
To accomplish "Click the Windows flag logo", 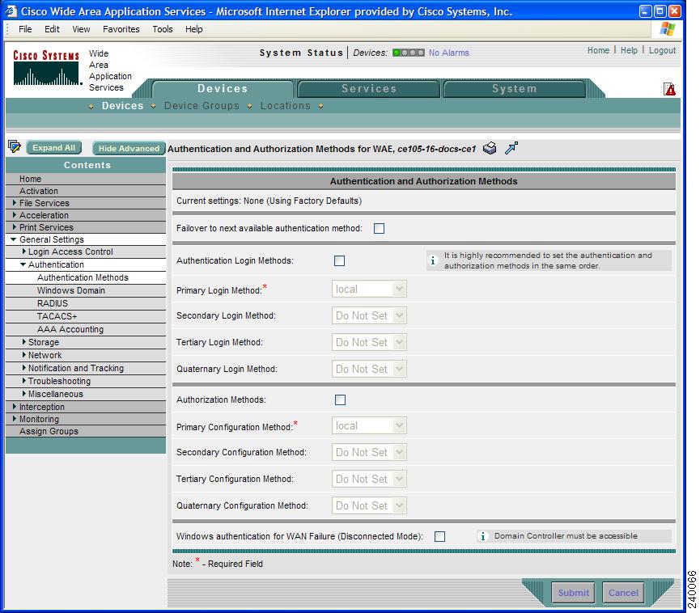I will (x=668, y=29).
